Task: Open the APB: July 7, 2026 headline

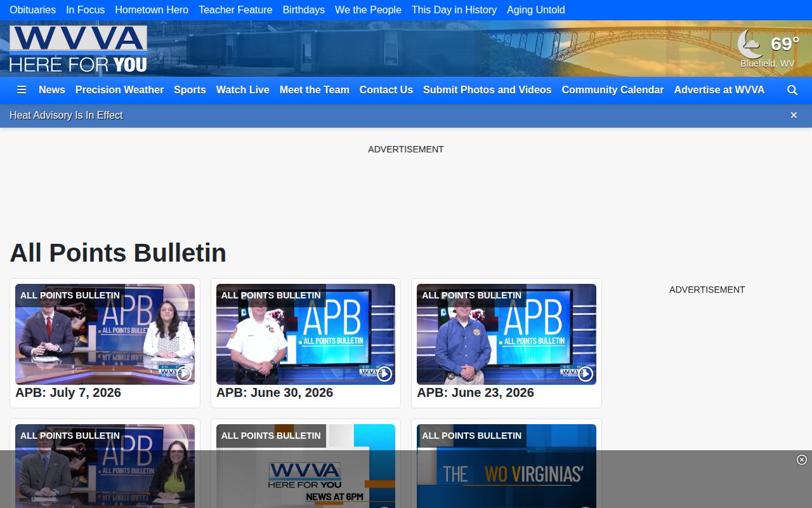Action: click(x=68, y=392)
